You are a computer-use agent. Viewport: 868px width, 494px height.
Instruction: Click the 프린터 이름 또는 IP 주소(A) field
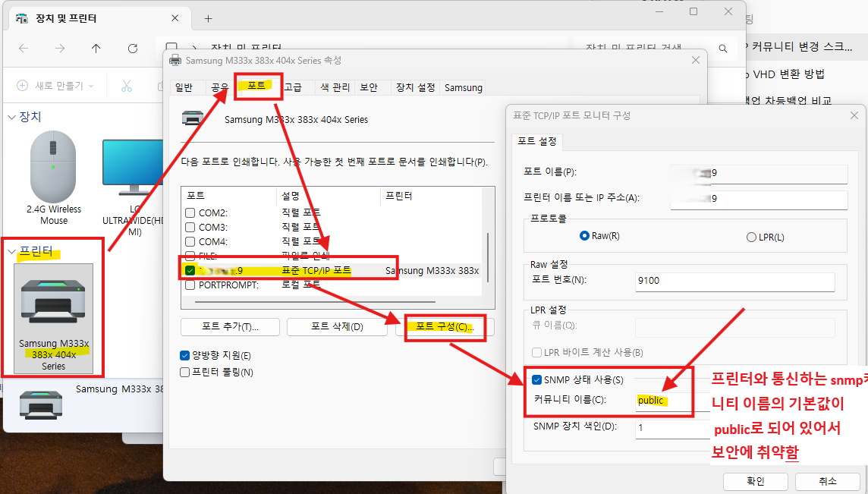[x=759, y=200]
